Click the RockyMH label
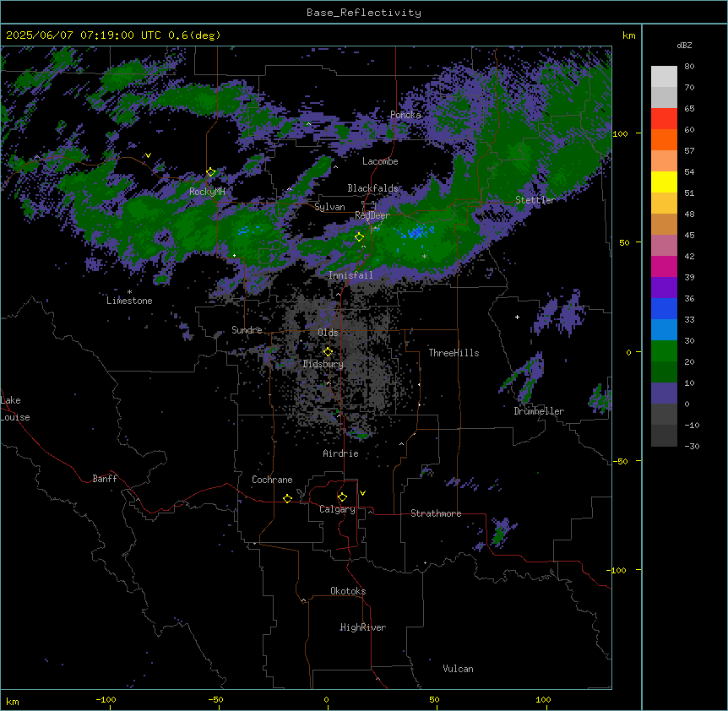728x711 pixels. click(207, 192)
